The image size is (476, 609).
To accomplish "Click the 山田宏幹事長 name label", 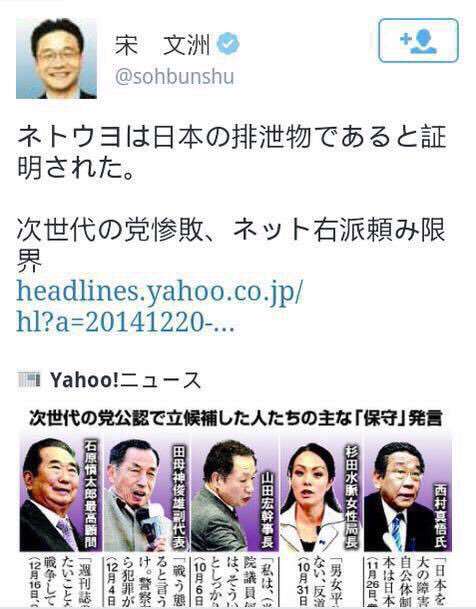I will [x=268, y=510].
